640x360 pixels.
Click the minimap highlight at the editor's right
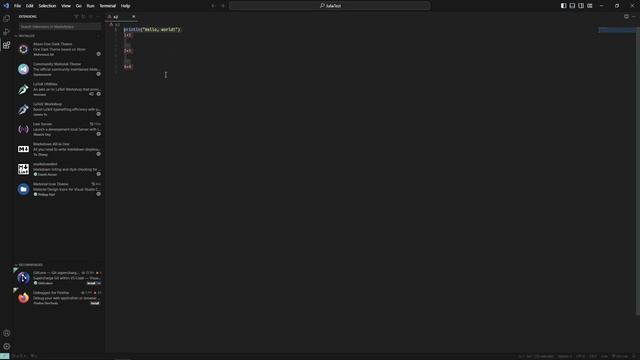[x=617, y=30]
